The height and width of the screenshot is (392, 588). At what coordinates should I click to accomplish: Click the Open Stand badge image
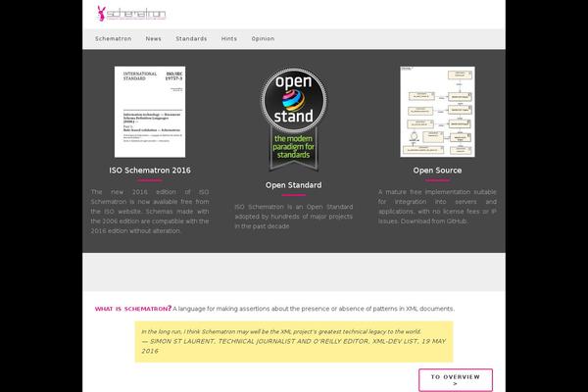pyautogui.click(x=294, y=120)
